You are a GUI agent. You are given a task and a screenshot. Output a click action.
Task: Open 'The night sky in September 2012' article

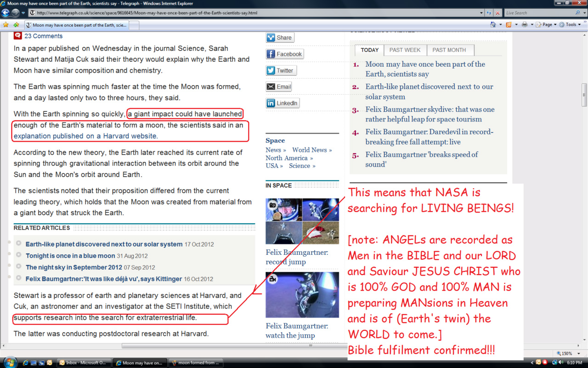(74, 267)
